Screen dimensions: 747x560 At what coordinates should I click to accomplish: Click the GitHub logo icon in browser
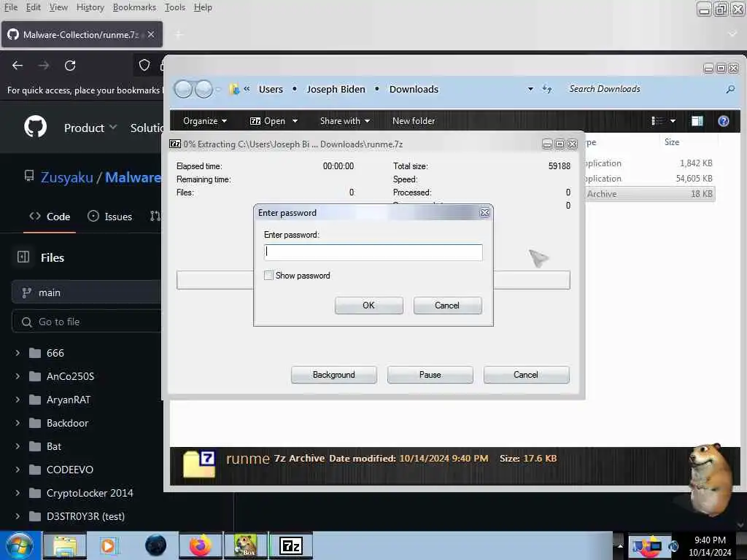[x=35, y=127]
